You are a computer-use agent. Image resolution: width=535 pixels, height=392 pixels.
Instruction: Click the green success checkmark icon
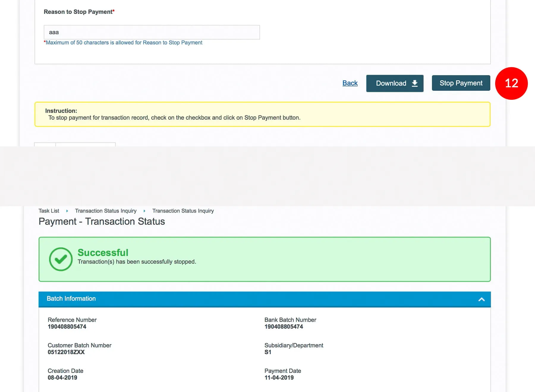tap(61, 259)
